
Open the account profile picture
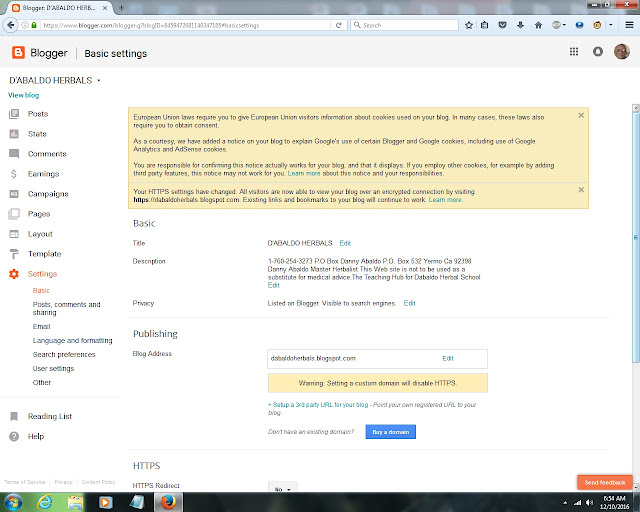[x=622, y=51]
